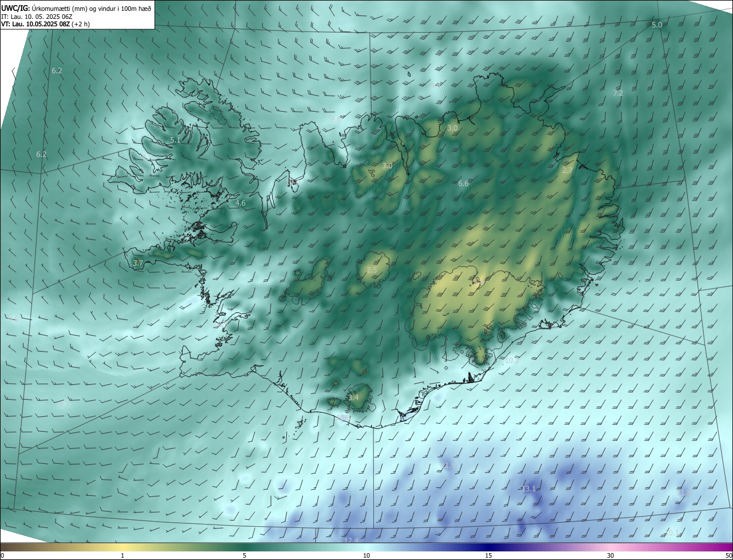The image size is (733, 560).
Task: Click the 5 tick on the color scale
Action: click(x=245, y=555)
